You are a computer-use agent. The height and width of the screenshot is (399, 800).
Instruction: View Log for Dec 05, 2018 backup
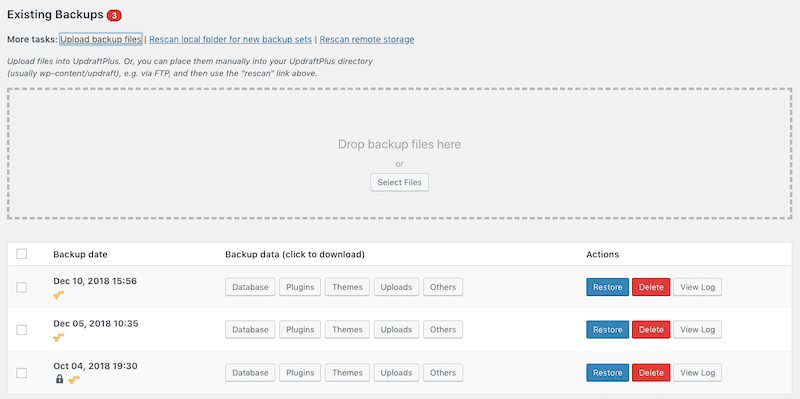697,330
